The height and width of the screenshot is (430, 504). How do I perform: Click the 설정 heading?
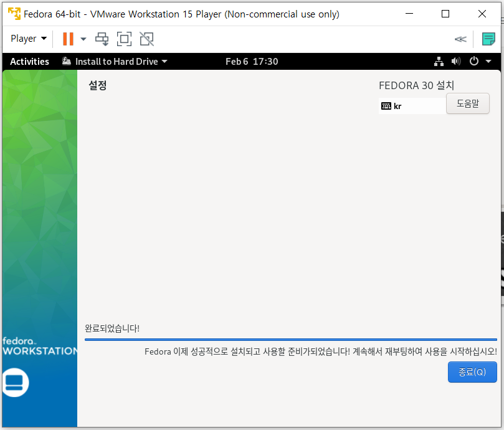pyautogui.click(x=97, y=85)
